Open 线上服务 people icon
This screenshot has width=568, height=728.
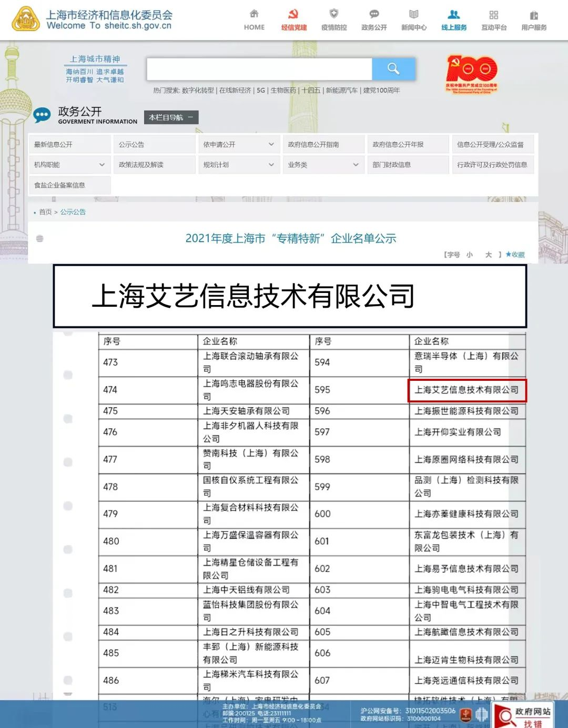pos(454,14)
